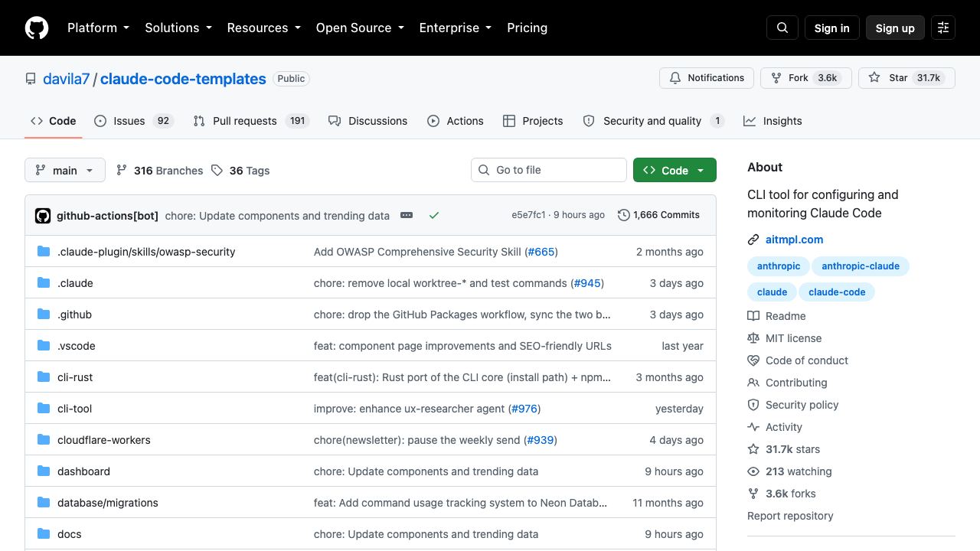
Task: Open the Pricing page
Action: click(x=527, y=28)
